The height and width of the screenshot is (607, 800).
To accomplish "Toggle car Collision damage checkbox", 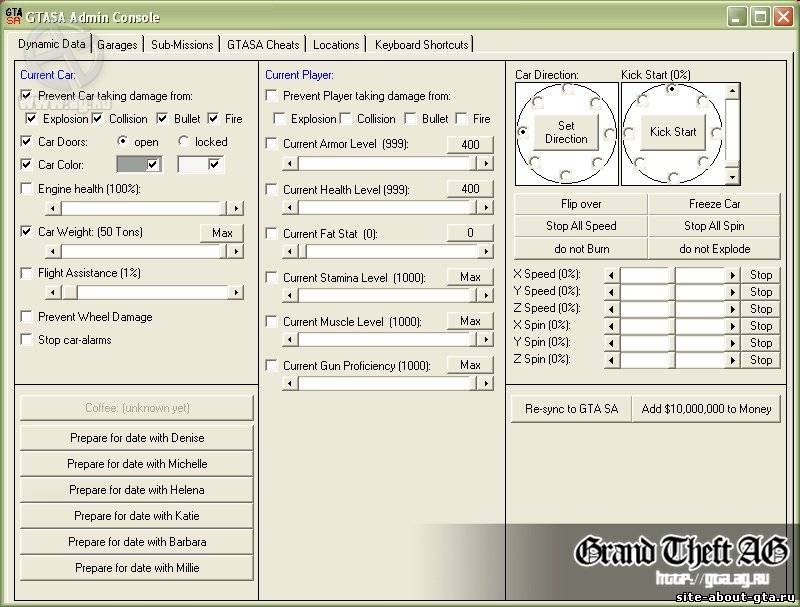I will click(x=97, y=118).
